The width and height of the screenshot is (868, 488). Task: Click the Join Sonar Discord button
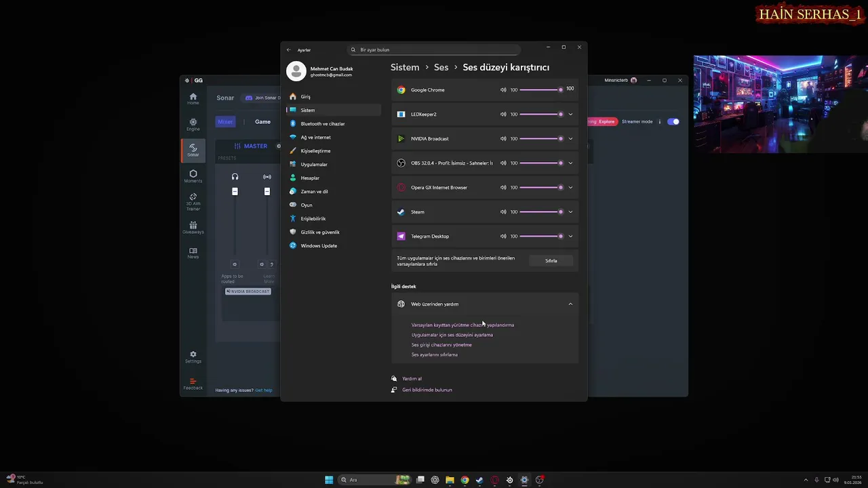pyautogui.click(x=262, y=98)
